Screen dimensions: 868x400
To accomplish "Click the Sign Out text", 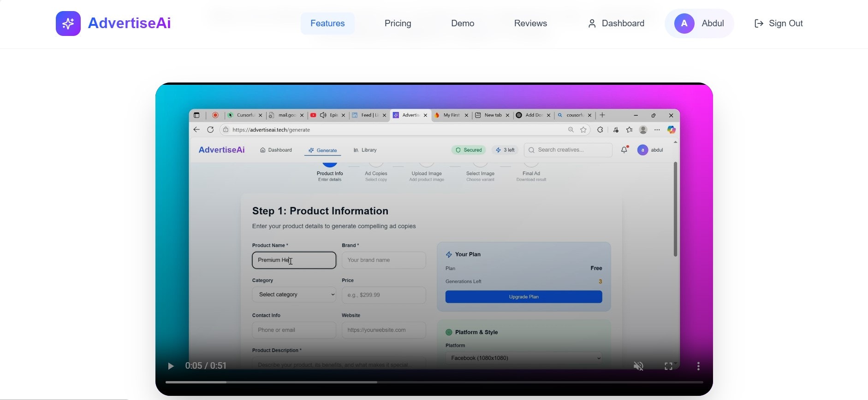I will 786,24.
